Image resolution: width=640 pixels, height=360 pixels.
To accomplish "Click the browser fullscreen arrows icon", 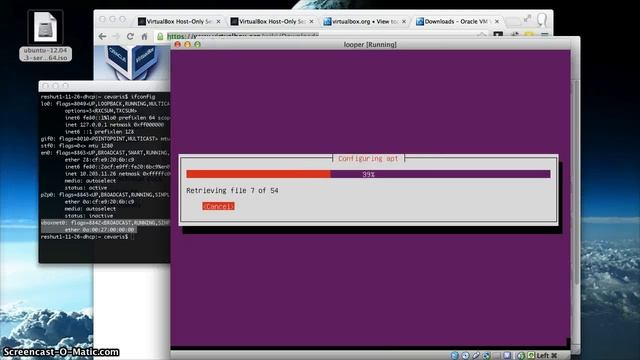I will pos(528,18).
